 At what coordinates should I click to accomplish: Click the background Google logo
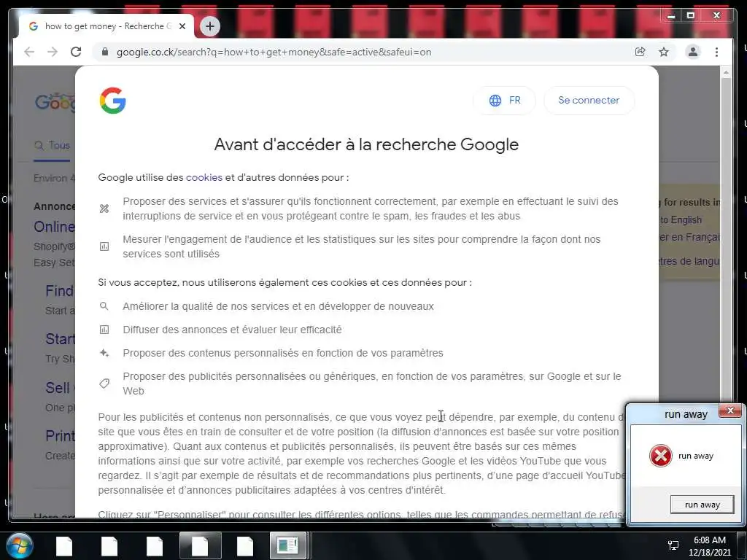tap(55, 102)
